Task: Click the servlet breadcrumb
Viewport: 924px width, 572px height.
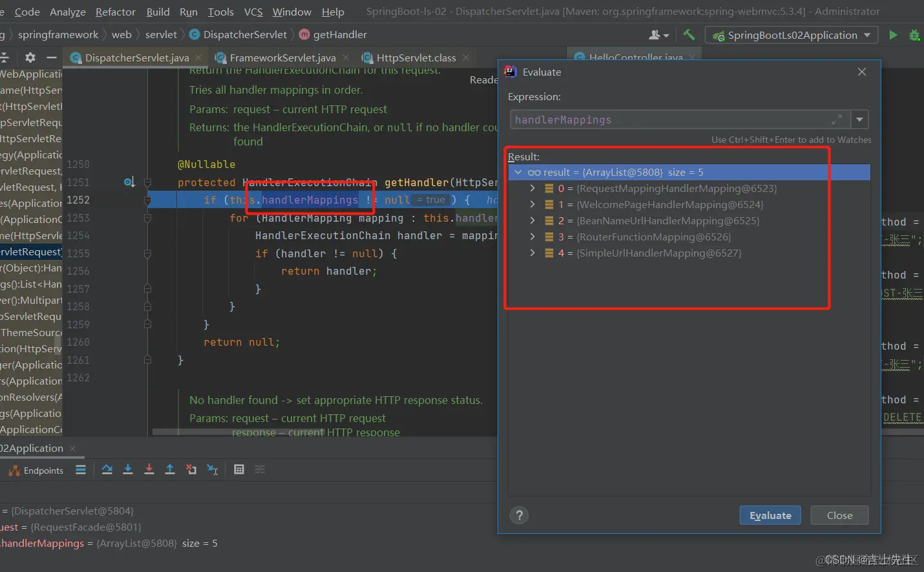Action: [x=161, y=35]
